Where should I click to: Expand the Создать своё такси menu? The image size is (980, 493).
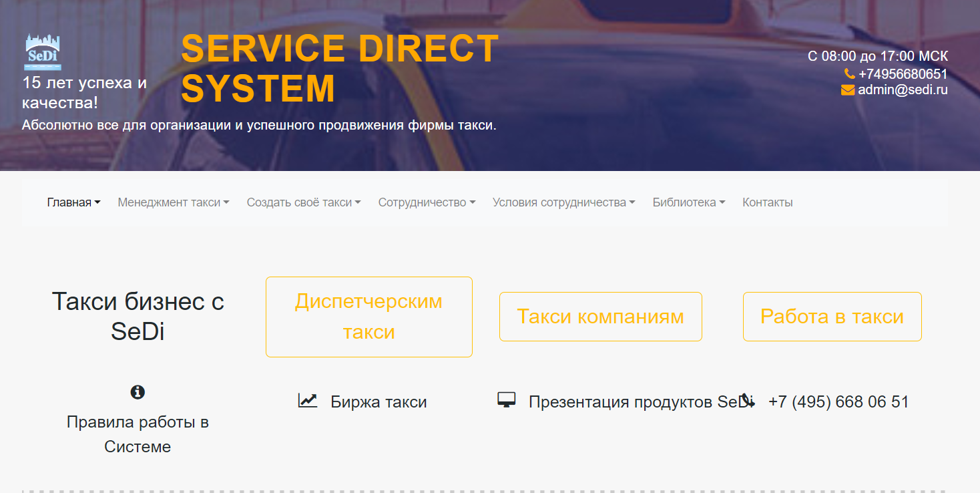pos(304,202)
